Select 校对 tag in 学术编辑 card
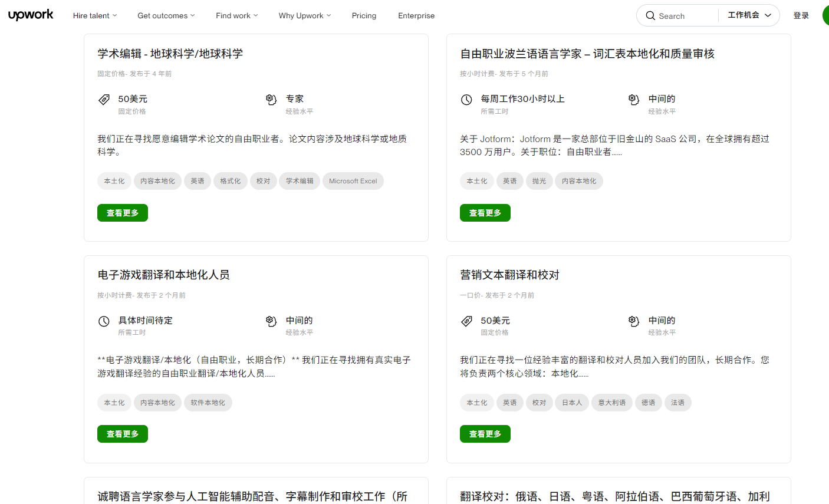 264,181
